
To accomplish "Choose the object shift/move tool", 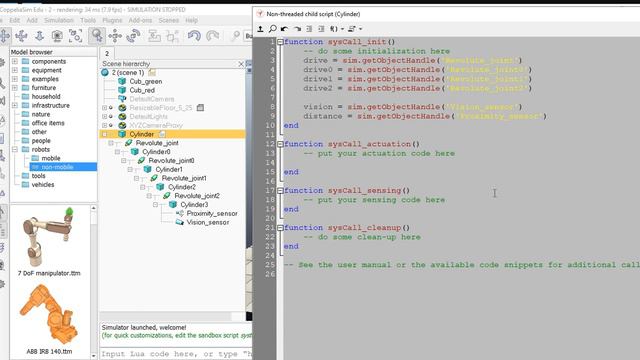I will point(115,36).
